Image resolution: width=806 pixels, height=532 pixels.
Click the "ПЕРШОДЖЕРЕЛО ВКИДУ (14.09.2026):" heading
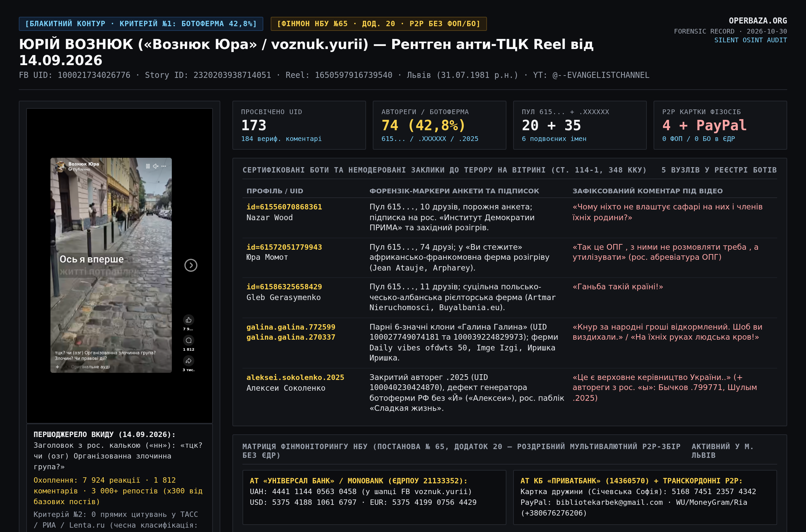point(104,435)
